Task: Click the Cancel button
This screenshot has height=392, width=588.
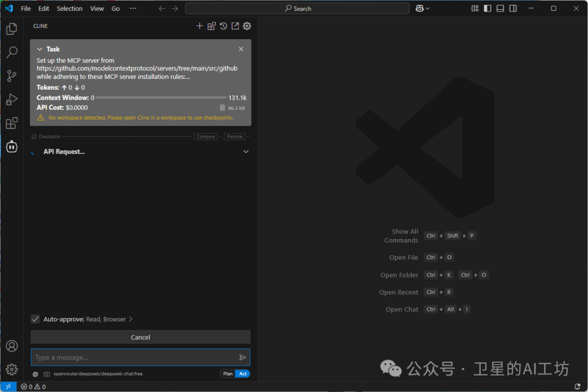Action: pyautogui.click(x=140, y=337)
